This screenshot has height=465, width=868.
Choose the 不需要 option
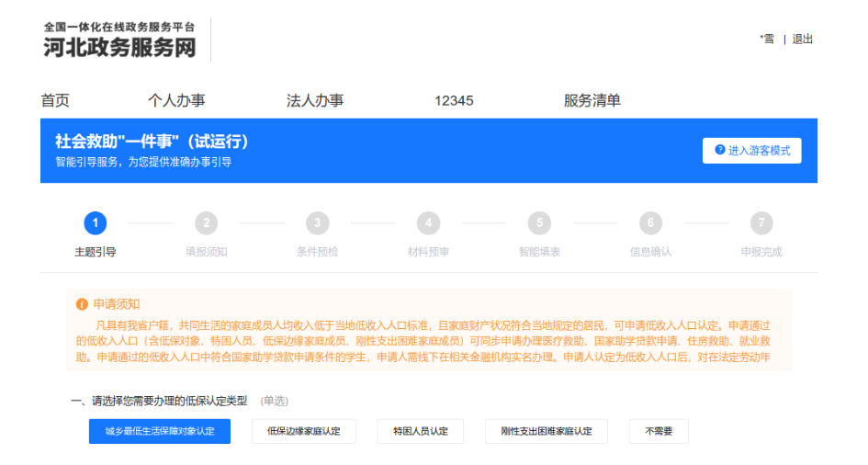(659, 431)
